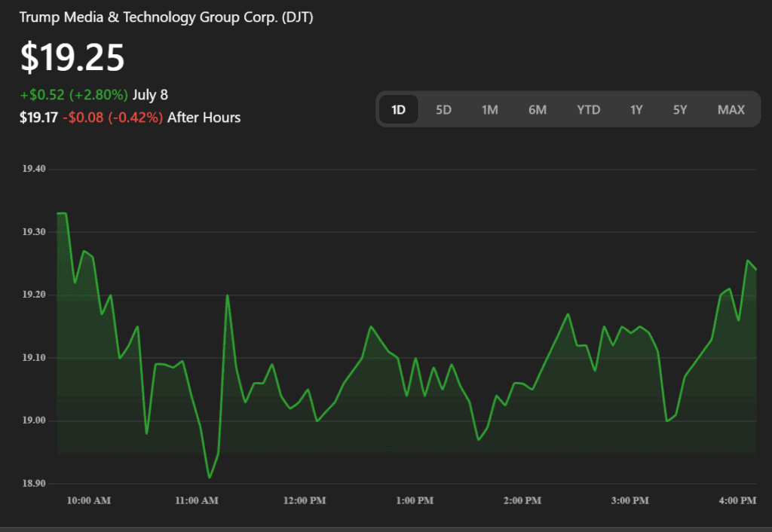Switch to the 5D chart range
The width and height of the screenshot is (772, 532).
(443, 109)
